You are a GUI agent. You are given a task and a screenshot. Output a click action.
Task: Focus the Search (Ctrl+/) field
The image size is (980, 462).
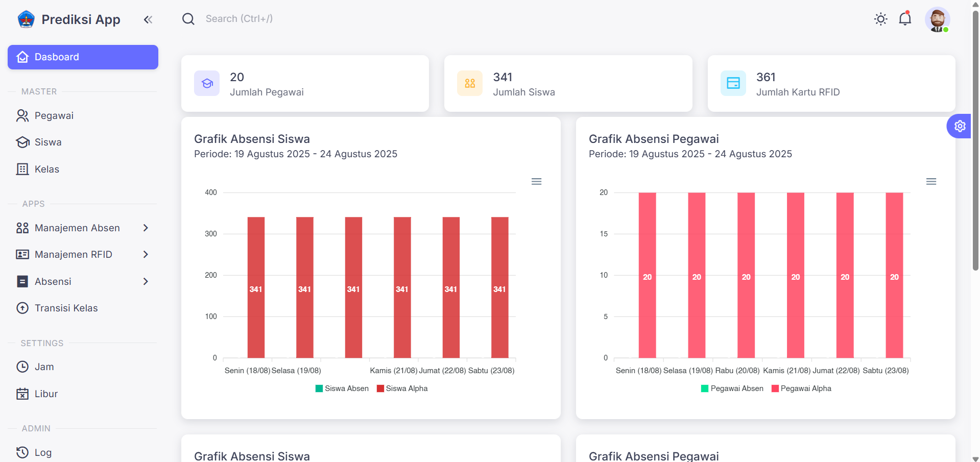[239, 19]
